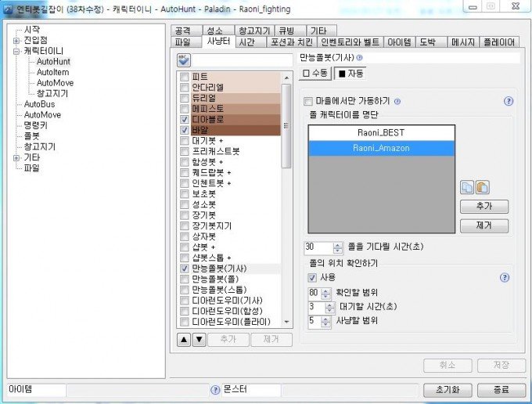Select Raoni_BEST in the character list
This screenshot has width=532, height=404.
(x=381, y=132)
